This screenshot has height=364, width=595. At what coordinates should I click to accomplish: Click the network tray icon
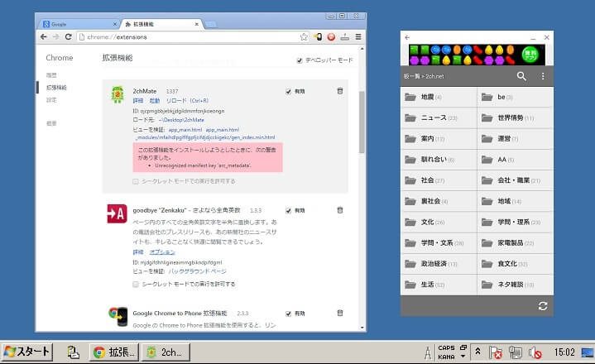(516, 352)
